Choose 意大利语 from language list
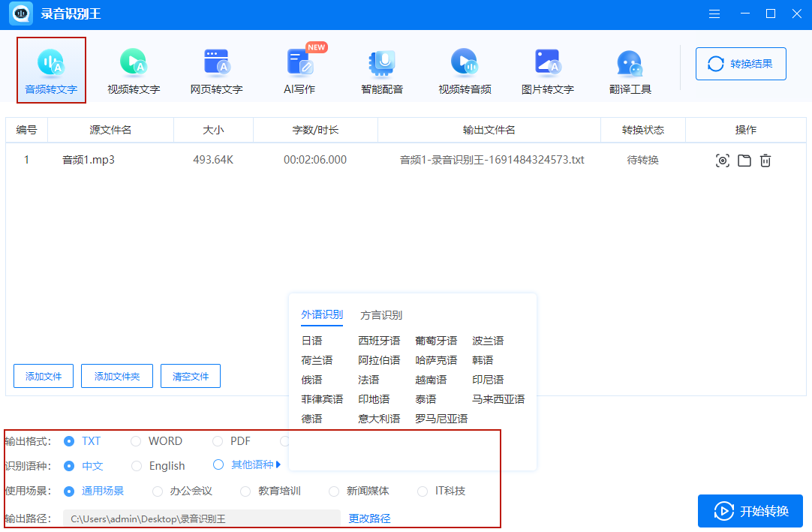Screen dimensions: 812x532 [379, 419]
